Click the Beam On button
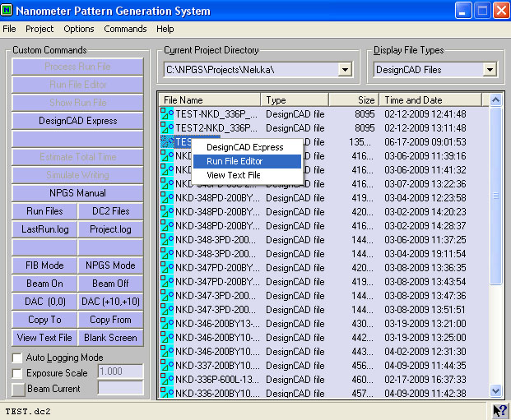The width and height of the screenshot is (511, 420). [44, 284]
